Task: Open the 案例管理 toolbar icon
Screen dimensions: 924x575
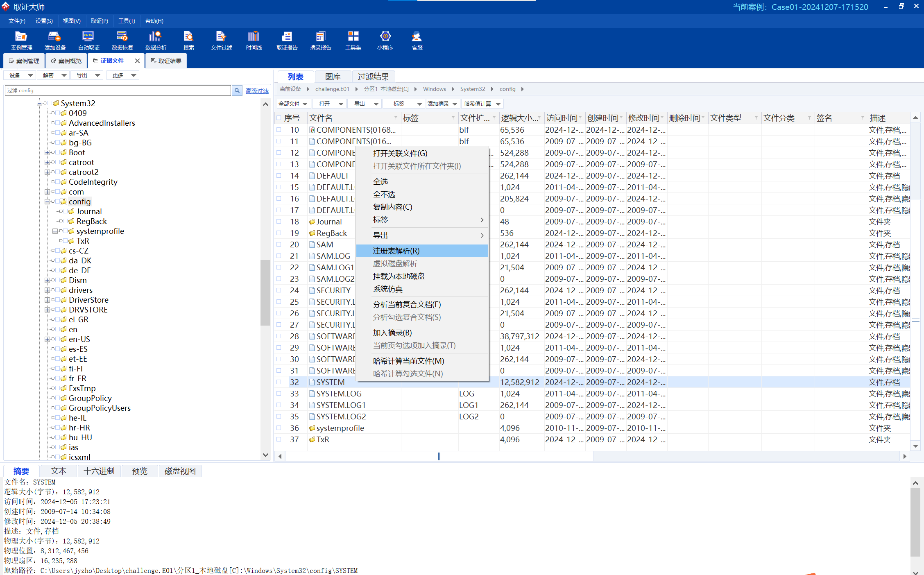Action: coord(21,41)
